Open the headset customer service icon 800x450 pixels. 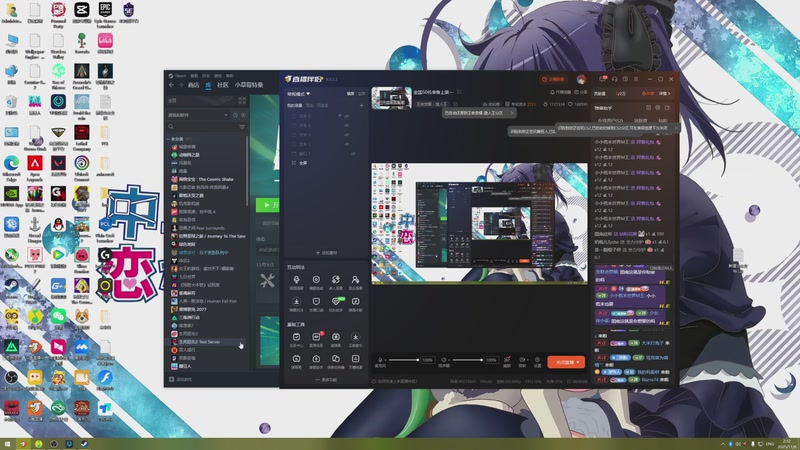click(x=614, y=79)
